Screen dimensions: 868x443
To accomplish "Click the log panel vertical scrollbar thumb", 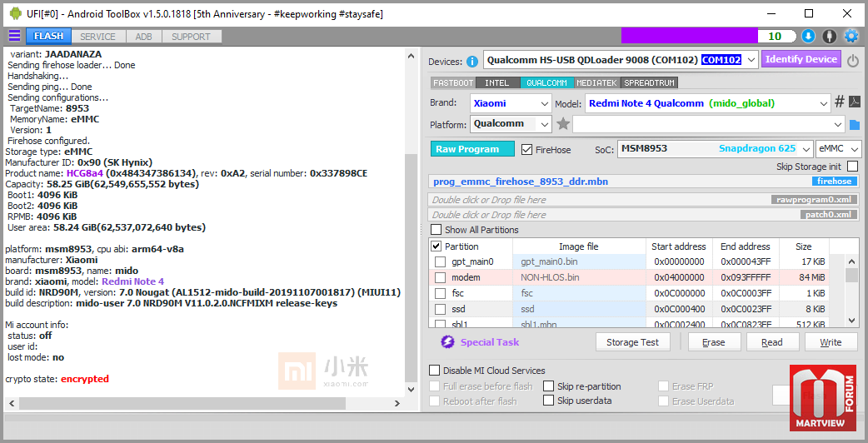I will [x=410, y=268].
